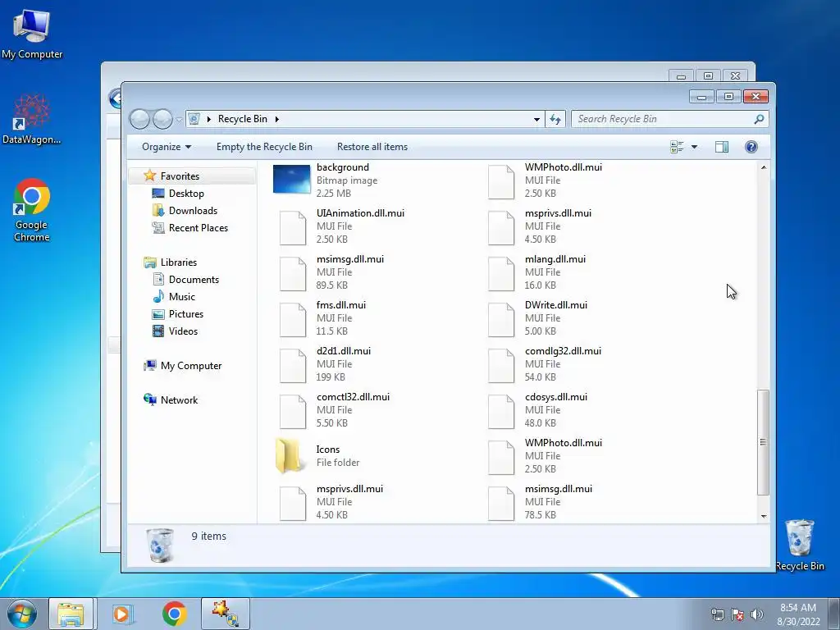Select My Computer in the navigation pane
The height and width of the screenshot is (630, 840).
point(190,365)
